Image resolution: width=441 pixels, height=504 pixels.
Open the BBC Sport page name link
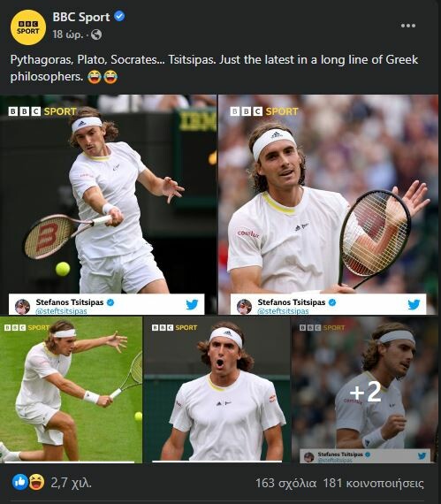[81, 17]
